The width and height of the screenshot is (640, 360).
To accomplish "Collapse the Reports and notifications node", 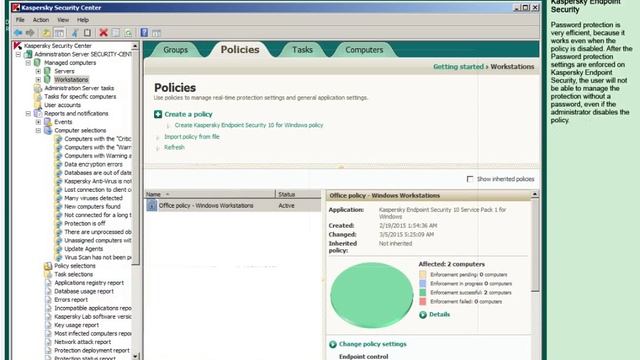I will point(28,113).
